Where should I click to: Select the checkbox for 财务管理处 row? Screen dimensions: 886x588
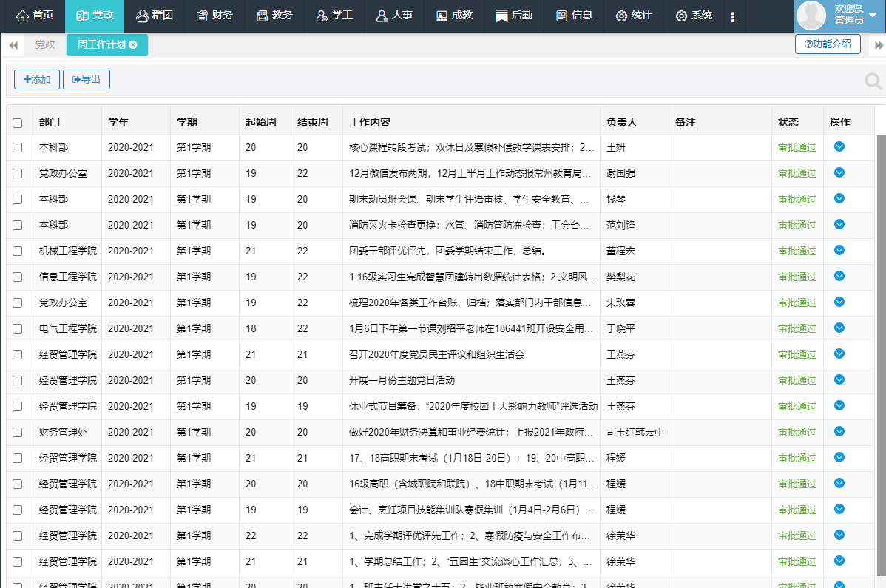(18, 433)
